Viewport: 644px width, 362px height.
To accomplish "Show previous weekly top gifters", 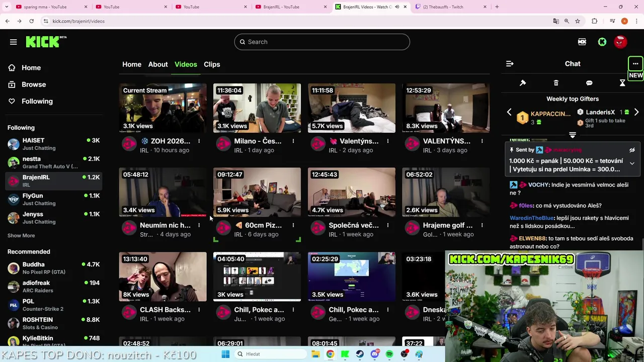I will tap(509, 112).
